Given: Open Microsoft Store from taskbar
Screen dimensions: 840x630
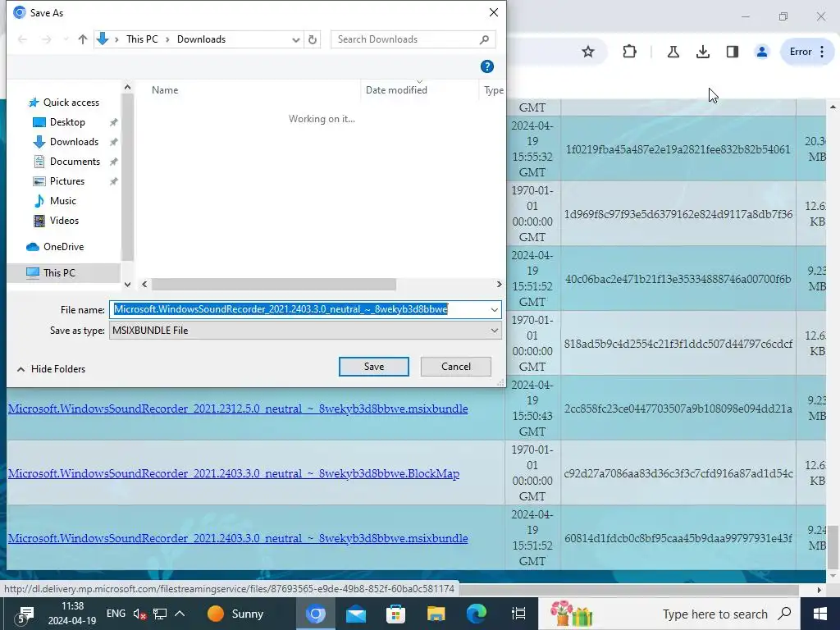Looking at the screenshot, I should (x=396, y=614).
